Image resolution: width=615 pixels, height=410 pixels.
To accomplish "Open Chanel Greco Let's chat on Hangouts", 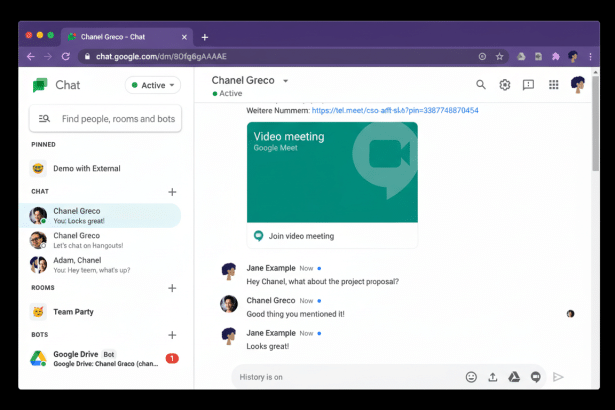I will click(x=101, y=240).
